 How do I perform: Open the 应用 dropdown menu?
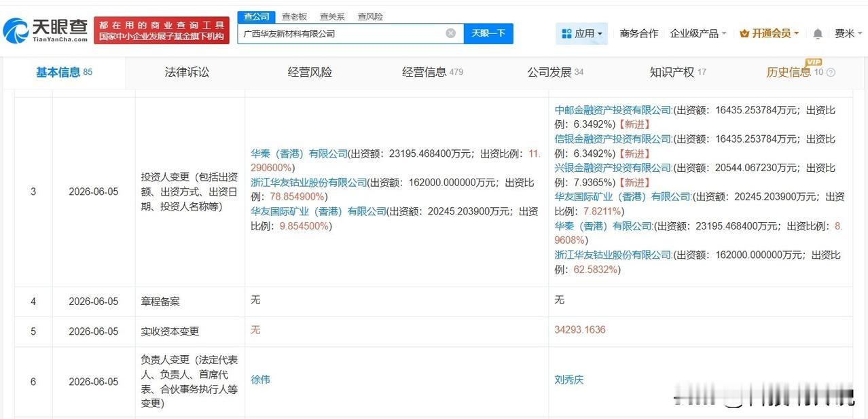(x=582, y=33)
